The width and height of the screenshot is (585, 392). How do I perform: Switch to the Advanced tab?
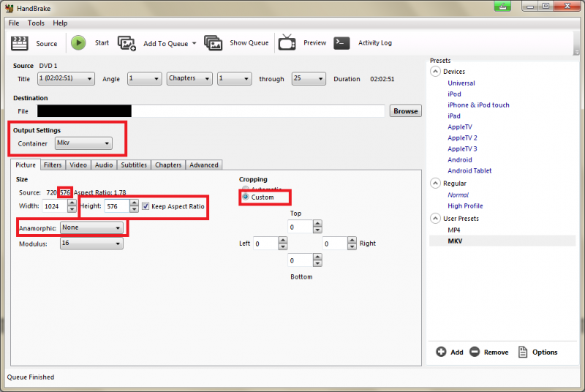coord(204,165)
